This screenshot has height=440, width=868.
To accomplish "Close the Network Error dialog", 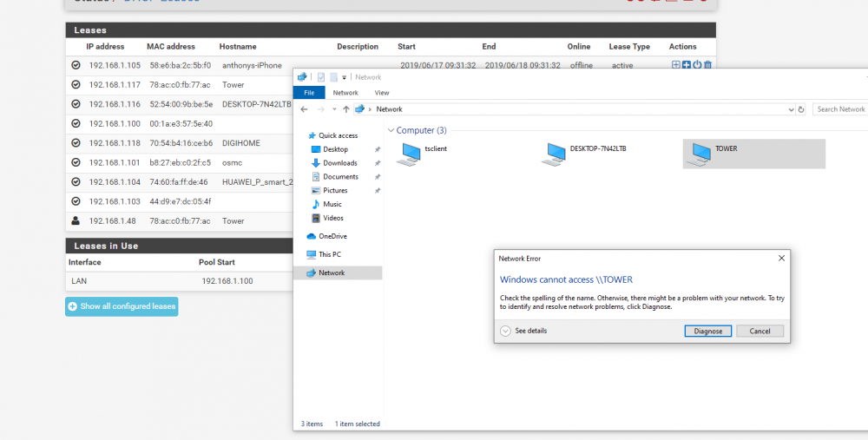I will (x=781, y=259).
